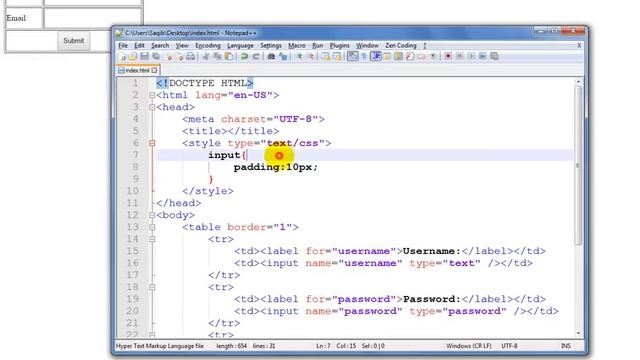Click the Replace toolbar icon
Screen dimensions: 640x360
tap(283, 56)
